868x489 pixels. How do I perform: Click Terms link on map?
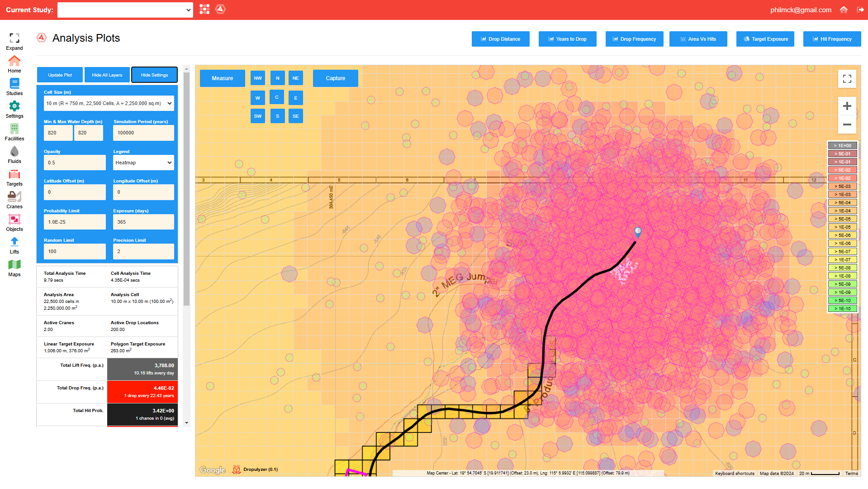[x=852, y=474]
